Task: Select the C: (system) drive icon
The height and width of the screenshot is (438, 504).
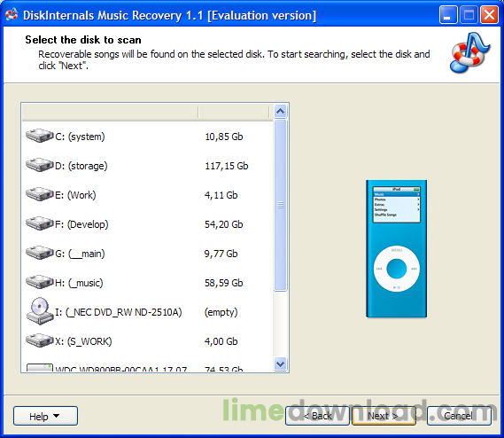Action: (40, 136)
